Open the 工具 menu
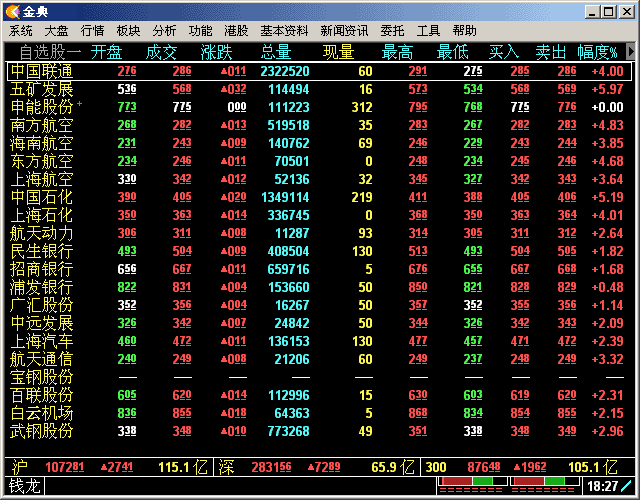Image resolution: width=640 pixels, height=500 pixels. (428, 31)
